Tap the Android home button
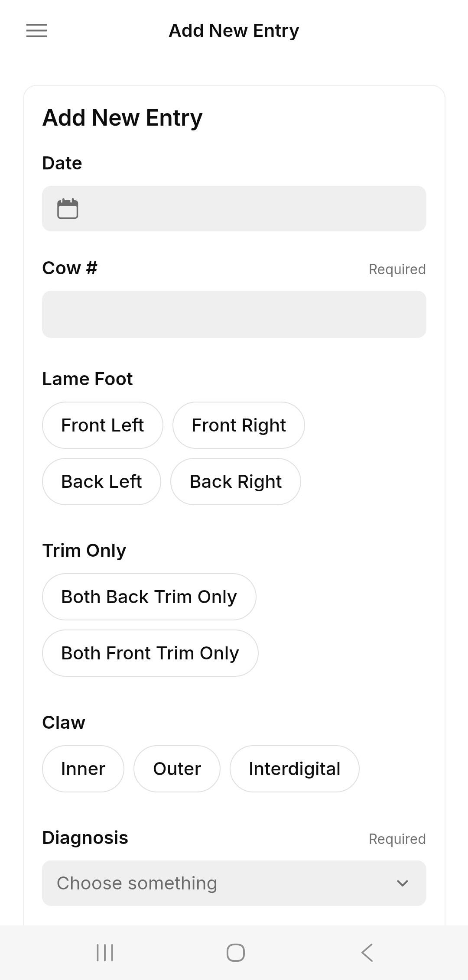 235,953
